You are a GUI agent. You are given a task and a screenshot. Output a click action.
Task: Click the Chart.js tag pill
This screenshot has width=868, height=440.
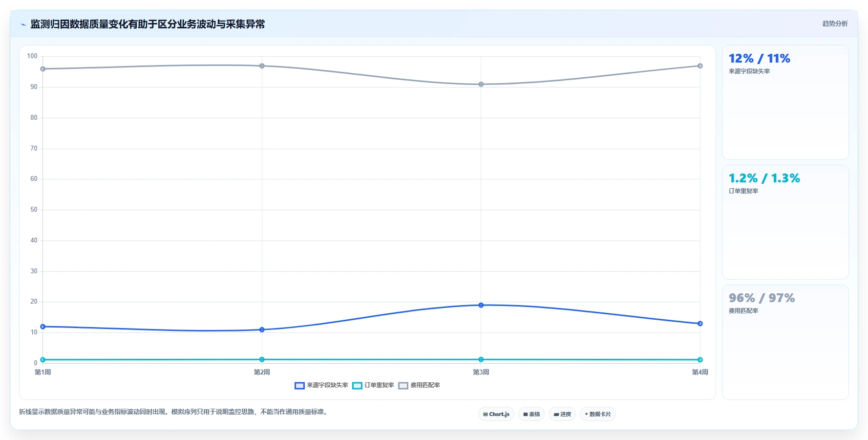click(x=496, y=414)
